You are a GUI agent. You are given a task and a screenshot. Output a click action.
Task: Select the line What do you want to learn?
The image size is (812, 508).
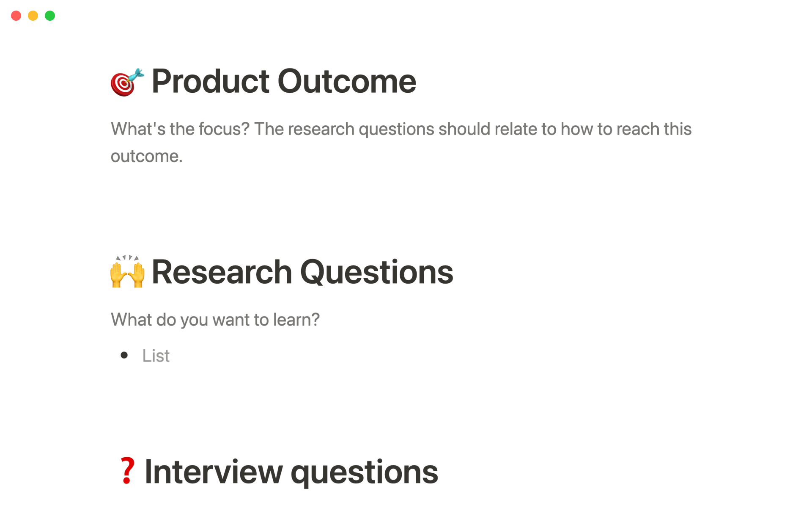click(215, 320)
